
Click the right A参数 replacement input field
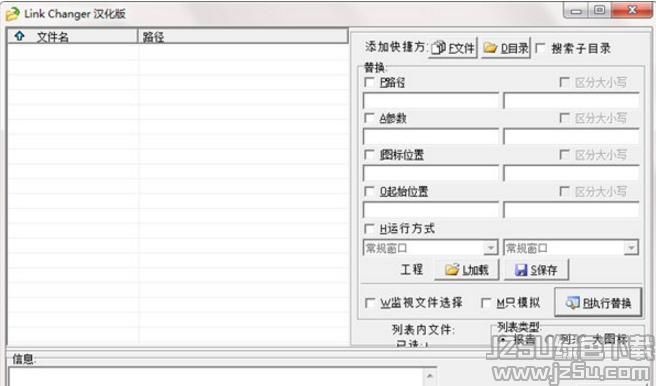pyautogui.click(x=571, y=137)
